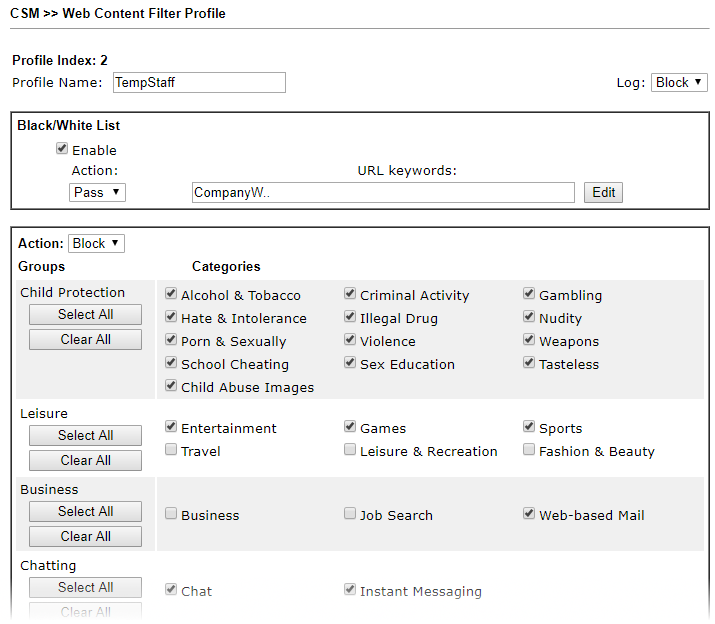
Task: Click the Profile Name text field
Action: [x=198, y=82]
